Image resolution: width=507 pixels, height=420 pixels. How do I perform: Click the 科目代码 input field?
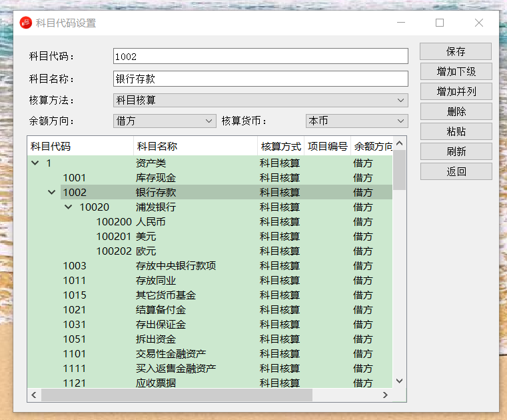[x=260, y=57]
